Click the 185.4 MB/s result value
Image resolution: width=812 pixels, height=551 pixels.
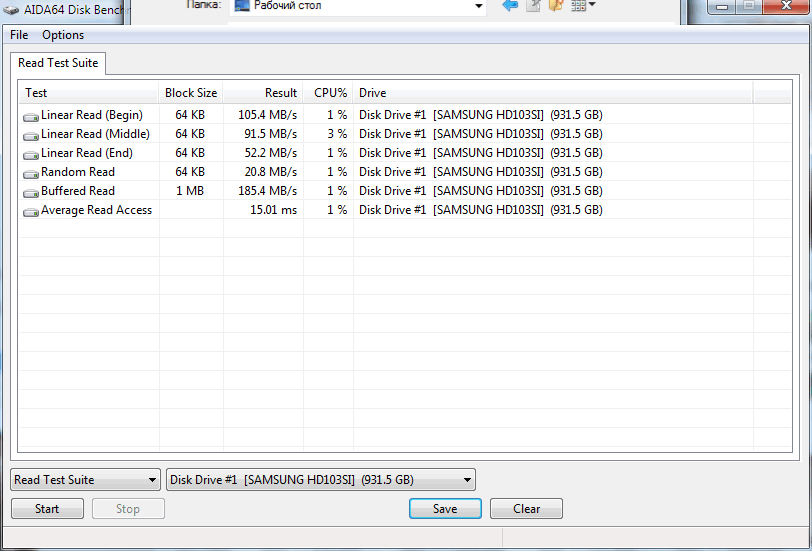pos(267,191)
